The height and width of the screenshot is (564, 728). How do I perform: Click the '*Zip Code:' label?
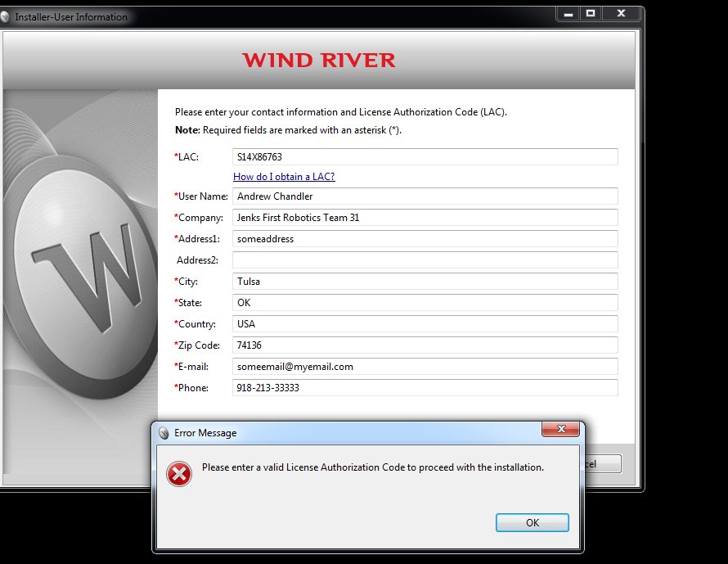[x=197, y=345]
